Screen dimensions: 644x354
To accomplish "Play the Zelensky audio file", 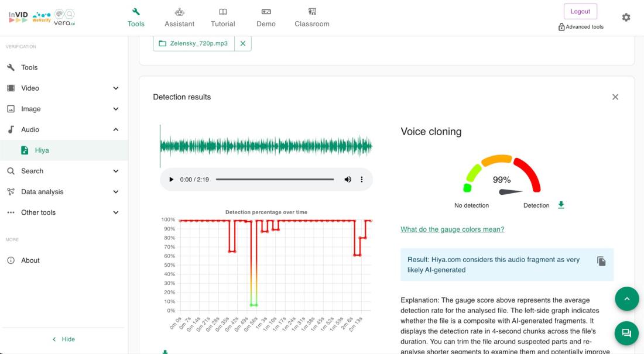I will coord(171,180).
